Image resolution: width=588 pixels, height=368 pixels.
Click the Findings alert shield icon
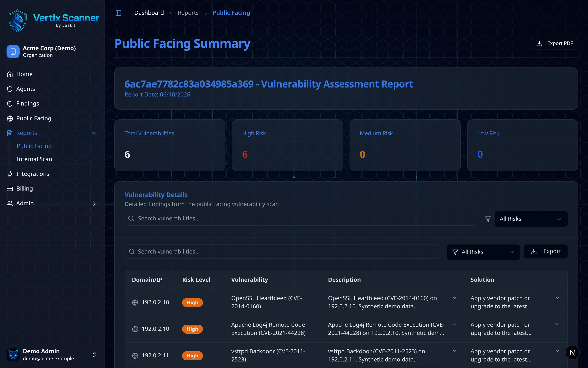pyautogui.click(x=10, y=104)
